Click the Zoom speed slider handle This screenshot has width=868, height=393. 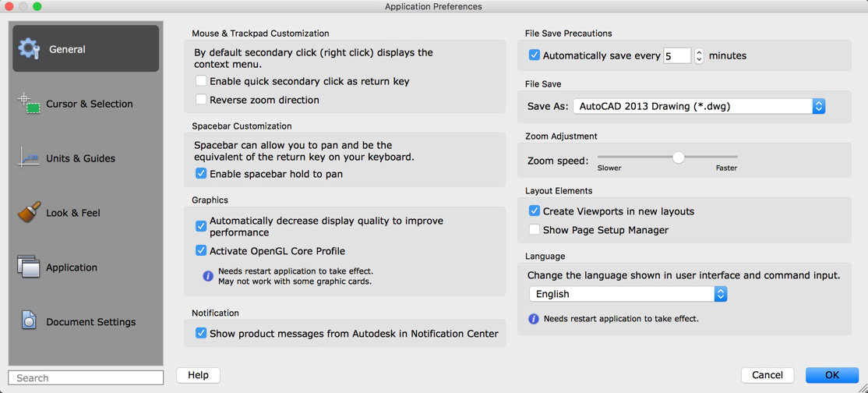679,158
